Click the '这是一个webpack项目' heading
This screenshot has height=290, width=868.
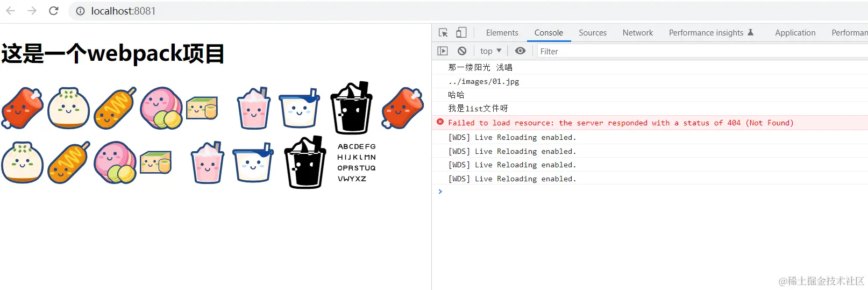pos(113,53)
